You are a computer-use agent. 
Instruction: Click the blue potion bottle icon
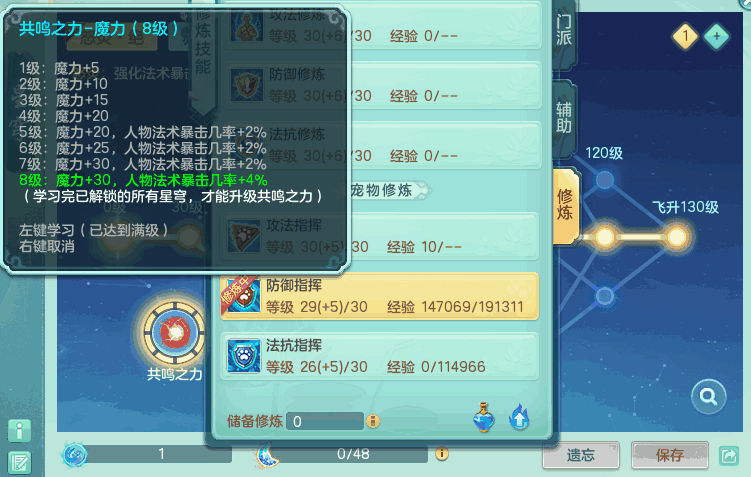tap(483, 418)
